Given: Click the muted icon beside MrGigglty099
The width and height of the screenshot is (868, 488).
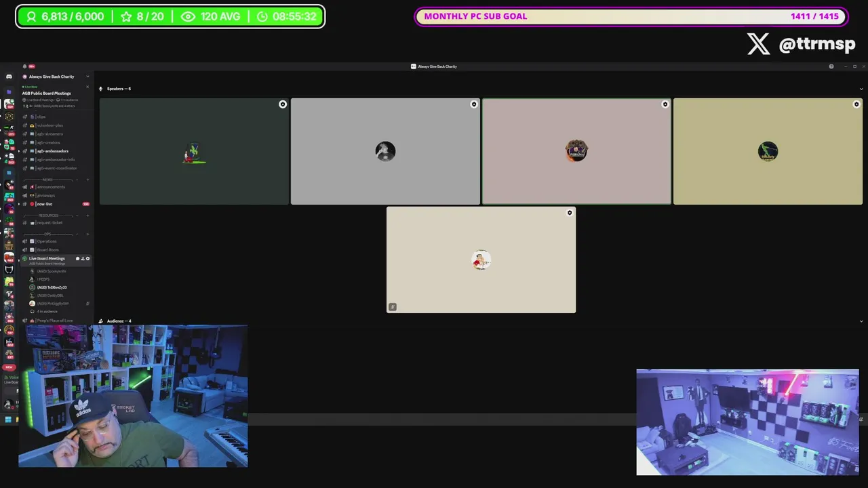Looking at the screenshot, I should pos(87,304).
